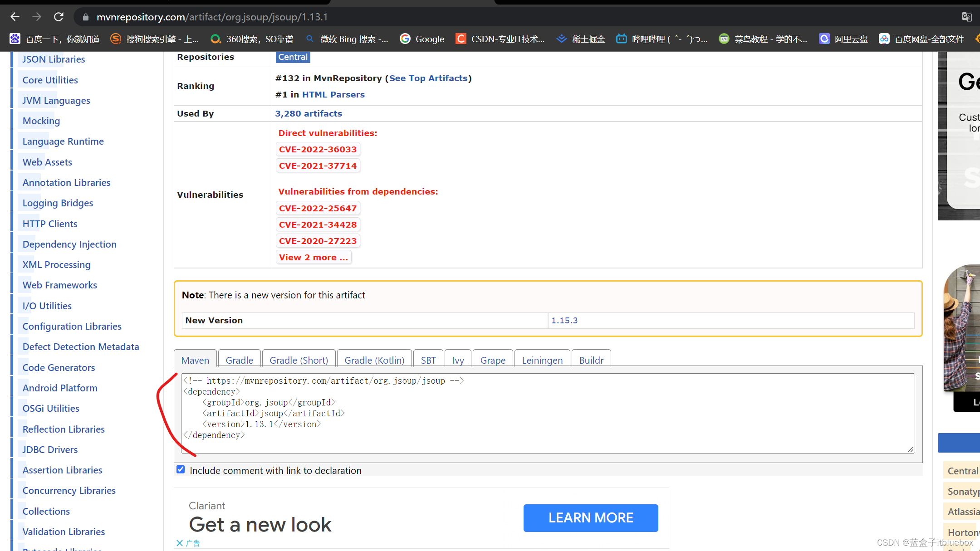Open the JSON Libraries category

(54, 59)
